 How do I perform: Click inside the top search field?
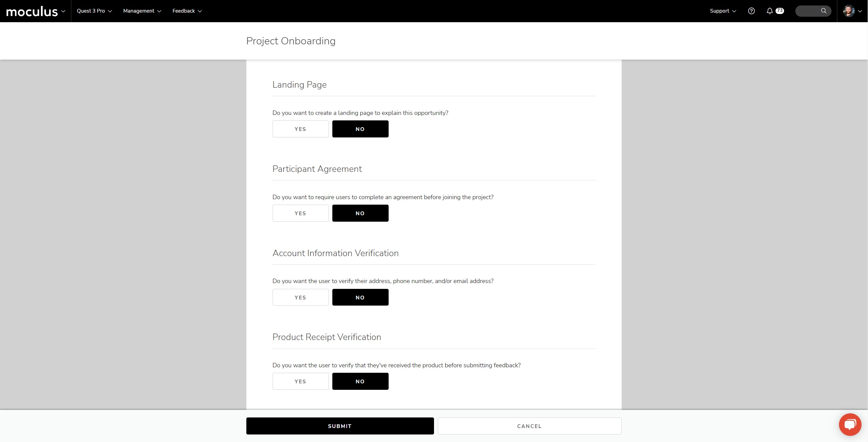[809, 11]
